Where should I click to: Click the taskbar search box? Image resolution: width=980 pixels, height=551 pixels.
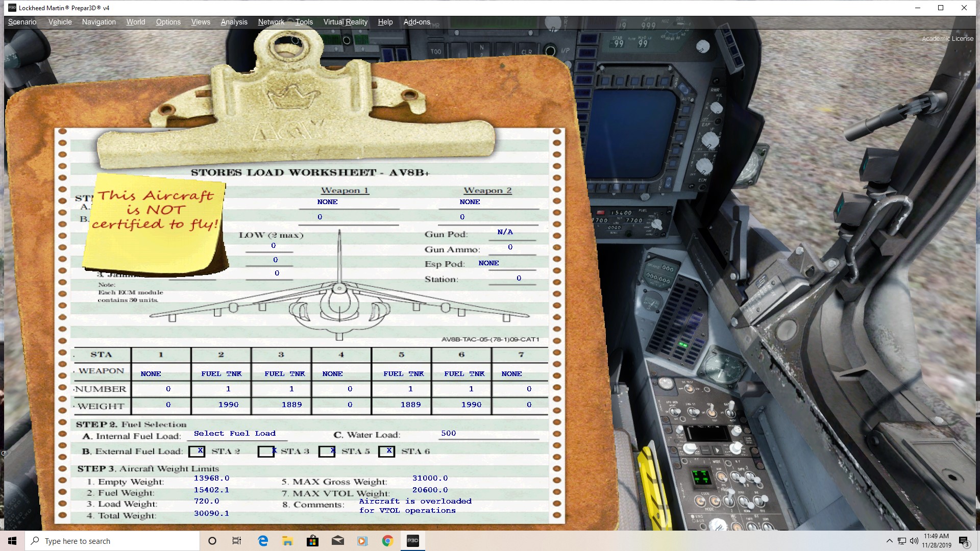tap(112, 541)
